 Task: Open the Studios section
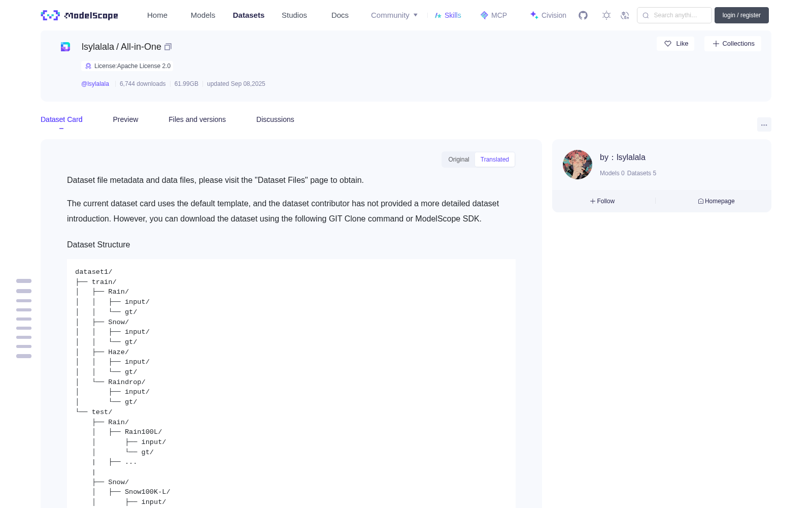coord(294,15)
